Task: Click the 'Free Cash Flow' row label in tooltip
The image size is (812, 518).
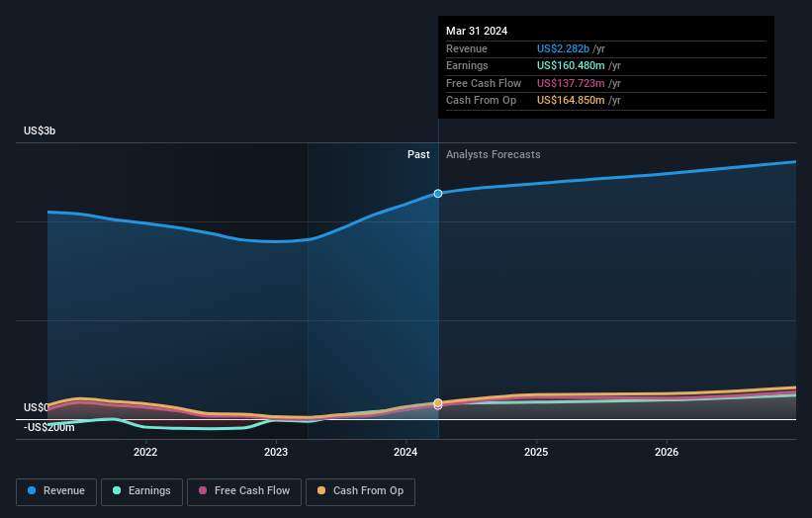Action: click(484, 83)
